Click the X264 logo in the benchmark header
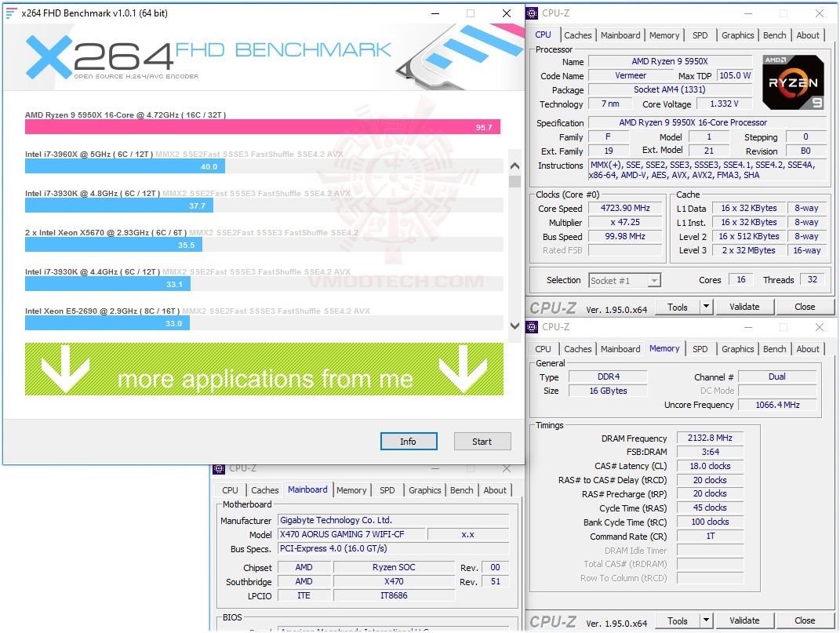 [100, 56]
